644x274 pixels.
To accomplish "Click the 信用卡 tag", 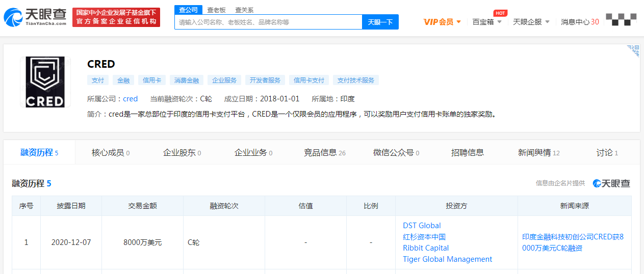I will [152, 80].
